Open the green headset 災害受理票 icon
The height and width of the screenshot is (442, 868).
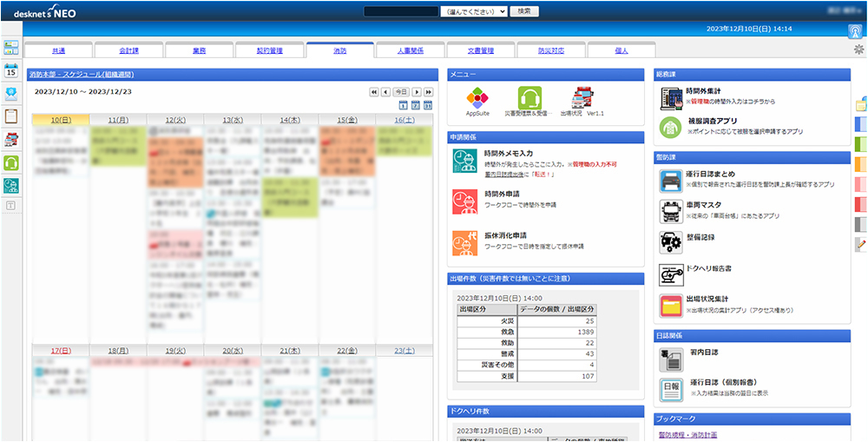[529, 98]
